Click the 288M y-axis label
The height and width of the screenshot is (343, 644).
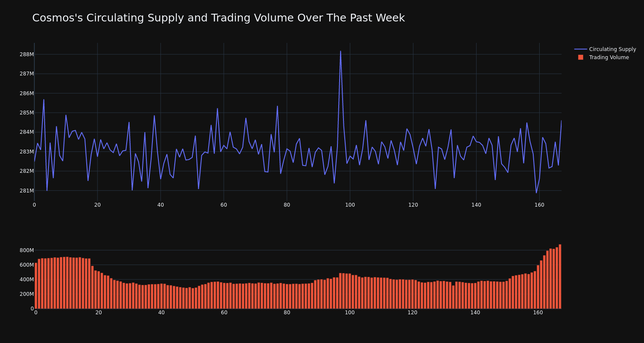coord(27,54)
